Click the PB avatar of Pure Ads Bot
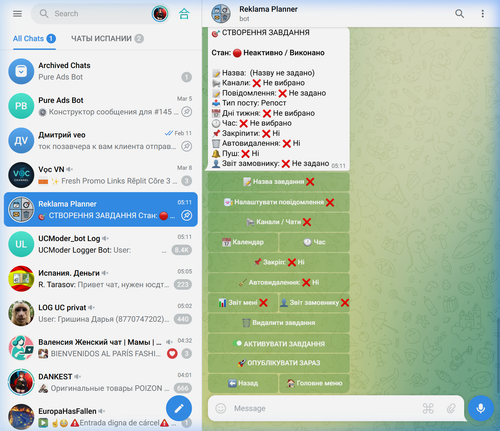This screenshot has width=500, height=431. (21, 106)
